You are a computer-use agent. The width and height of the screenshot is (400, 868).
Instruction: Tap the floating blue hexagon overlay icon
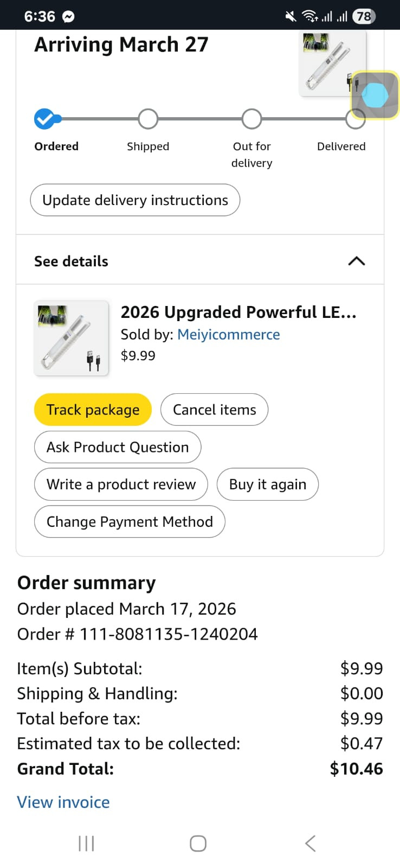[x=375, y=95]
